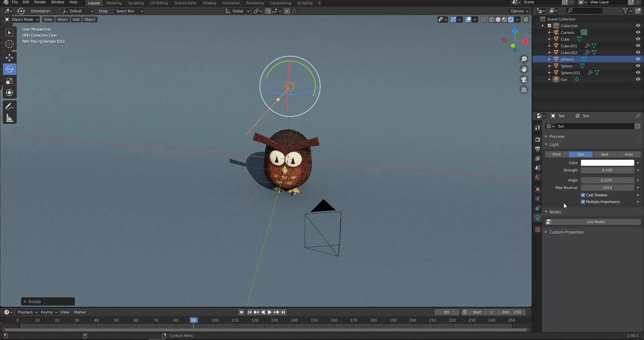Activate the Scale tool
The width and height of the screenshot is (644, 340).
tap(10, 81)
